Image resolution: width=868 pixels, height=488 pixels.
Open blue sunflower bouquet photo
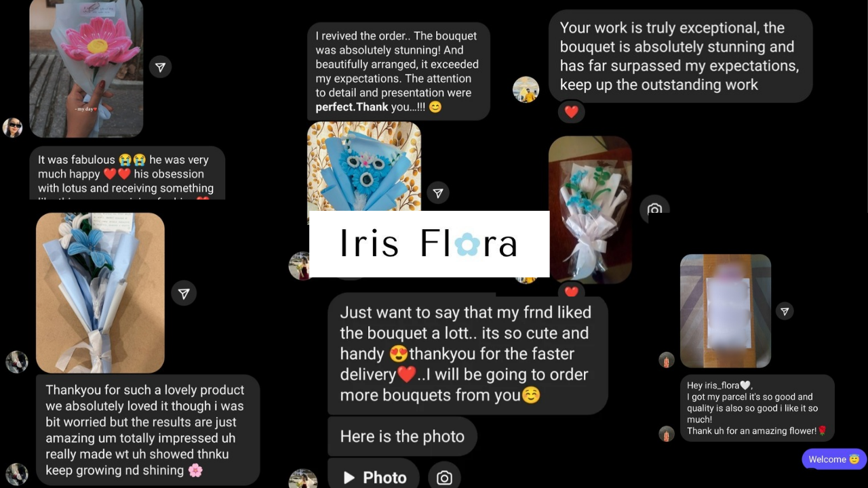click(x=364, y=167)
